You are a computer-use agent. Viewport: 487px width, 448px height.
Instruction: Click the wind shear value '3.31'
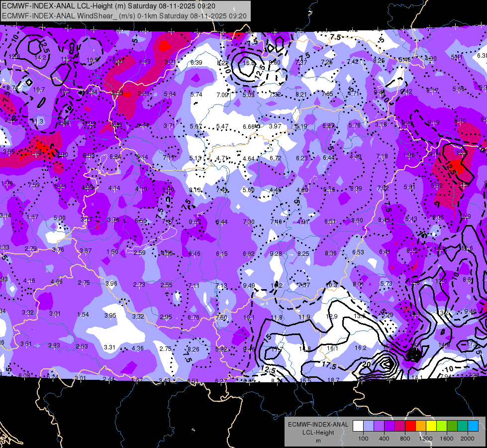pos(109,347)
